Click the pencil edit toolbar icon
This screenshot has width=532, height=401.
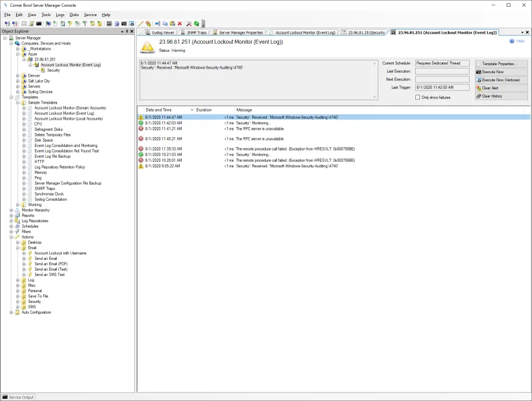140,24
